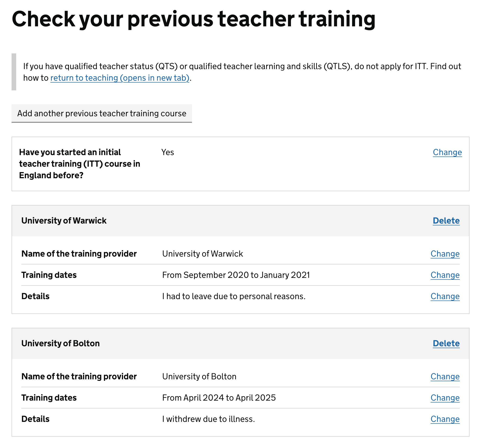The height and width of the screenshot is (448, 482).
Task: Change the answer to ITT course in England question
Action: click(447, 152)
